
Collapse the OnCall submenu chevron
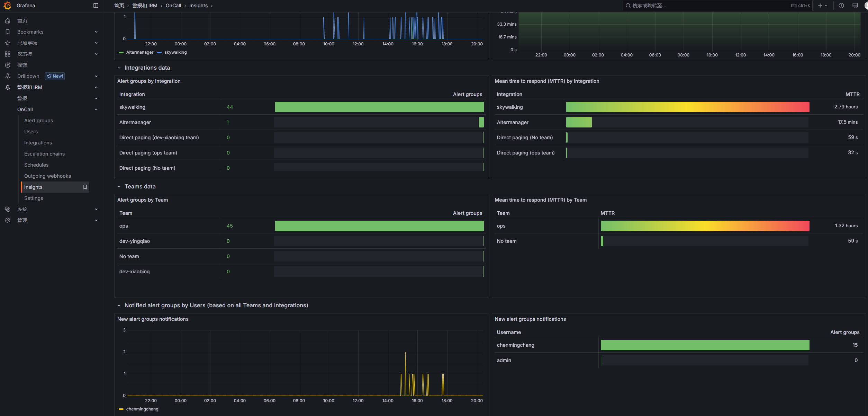pos(96,109)
